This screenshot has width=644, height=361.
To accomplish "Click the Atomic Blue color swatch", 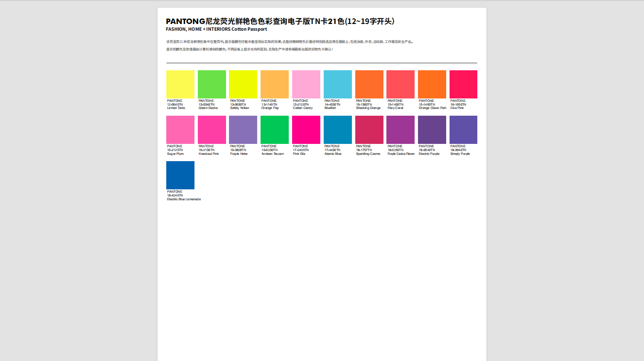I will (338, 130).
